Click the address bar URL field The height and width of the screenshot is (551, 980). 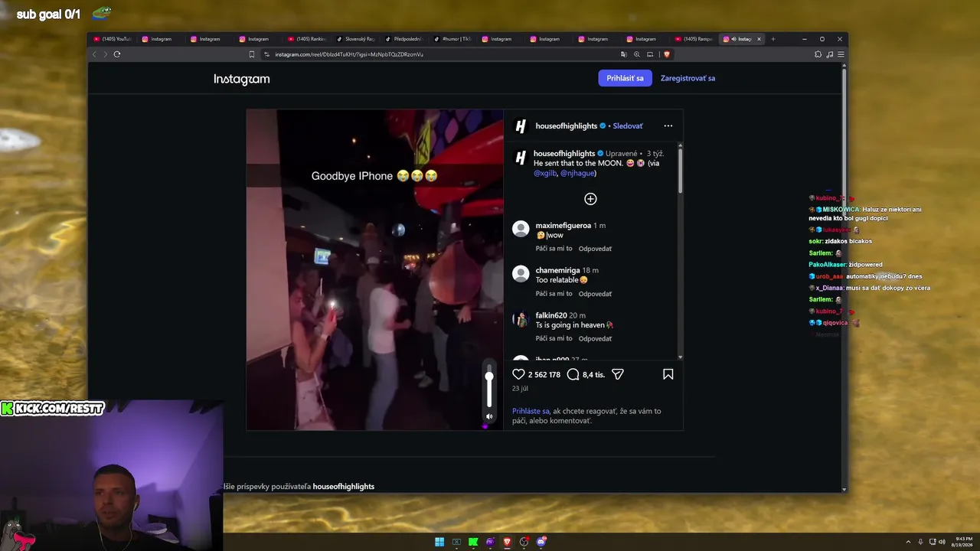(x=440, y=54)
